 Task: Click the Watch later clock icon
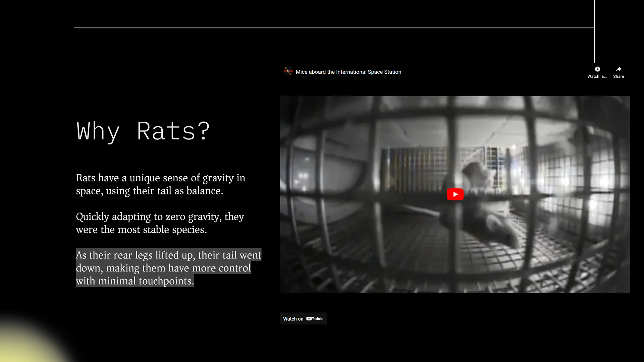click(597, 69)
